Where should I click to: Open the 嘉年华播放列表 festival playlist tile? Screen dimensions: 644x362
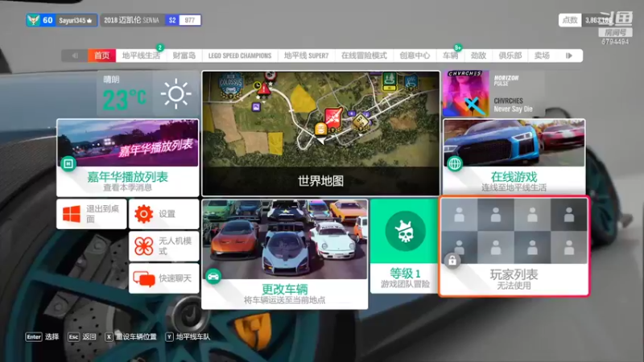coord(128,158)
